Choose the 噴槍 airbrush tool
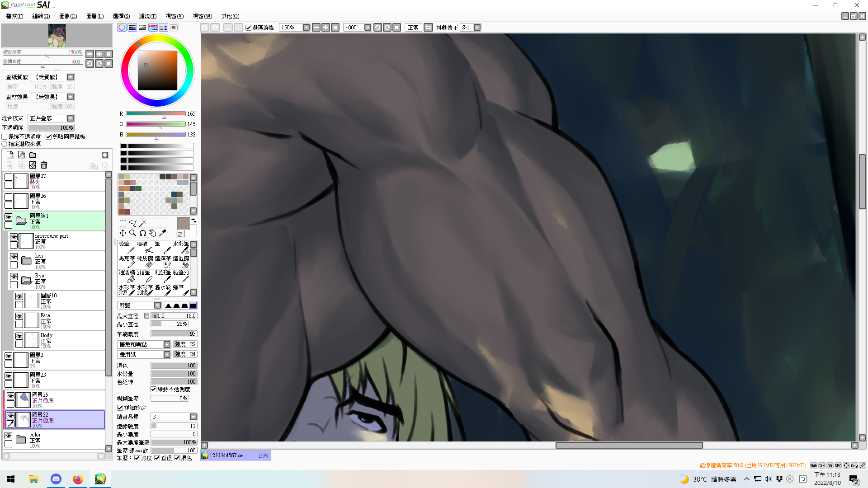Screen dimensions: 868x488 145,247
